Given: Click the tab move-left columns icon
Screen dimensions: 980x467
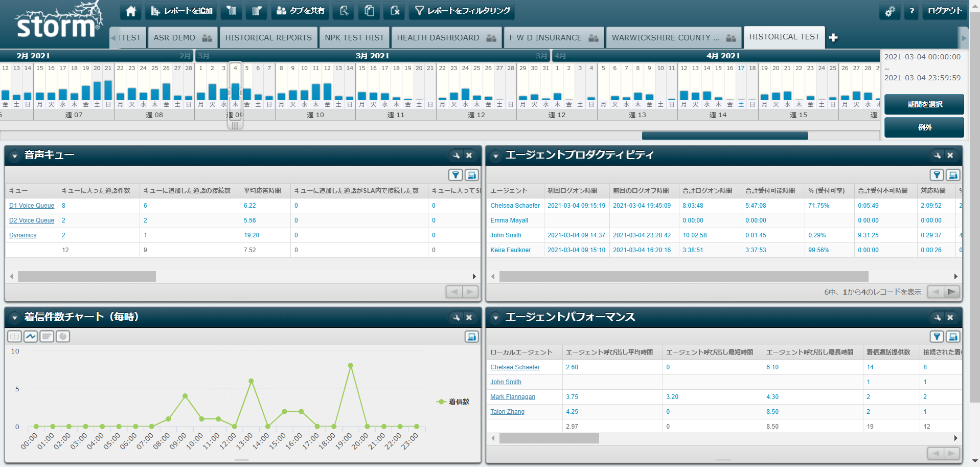Looking at the screenshot, I should 232,11.
